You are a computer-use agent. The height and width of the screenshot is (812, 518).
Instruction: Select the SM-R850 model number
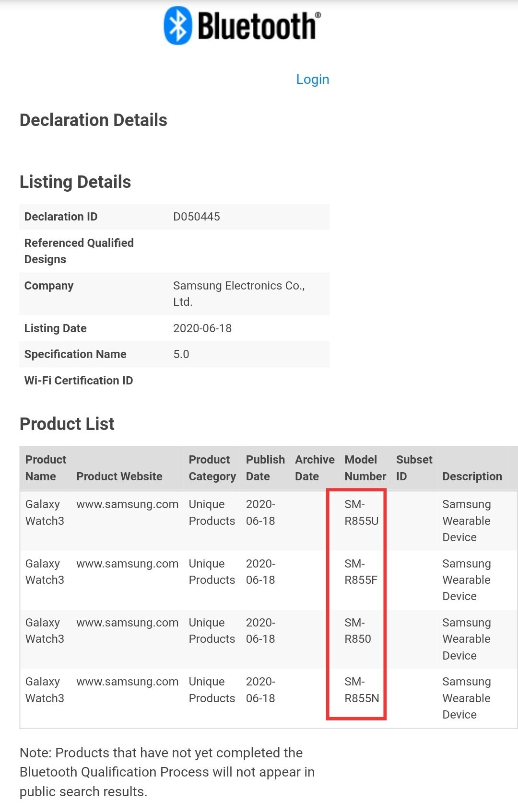358,631
